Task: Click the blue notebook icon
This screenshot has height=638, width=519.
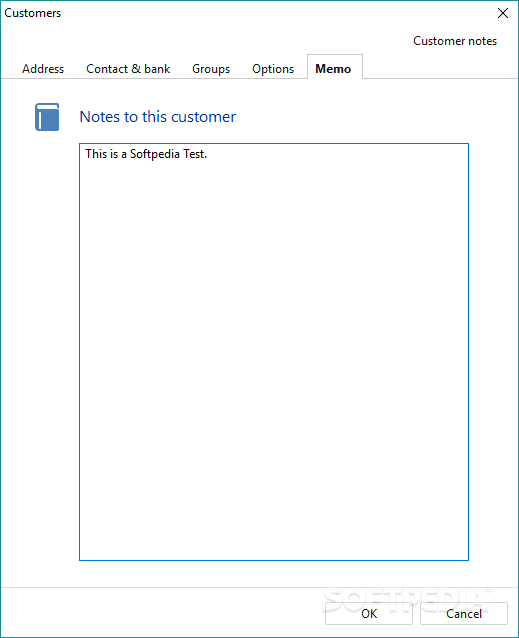Action: [x=47, y=117]
